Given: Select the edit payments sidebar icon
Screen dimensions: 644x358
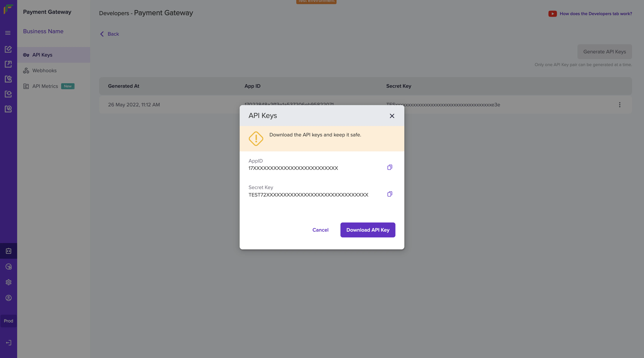Looking at the screenshot, I should [8, 49].
